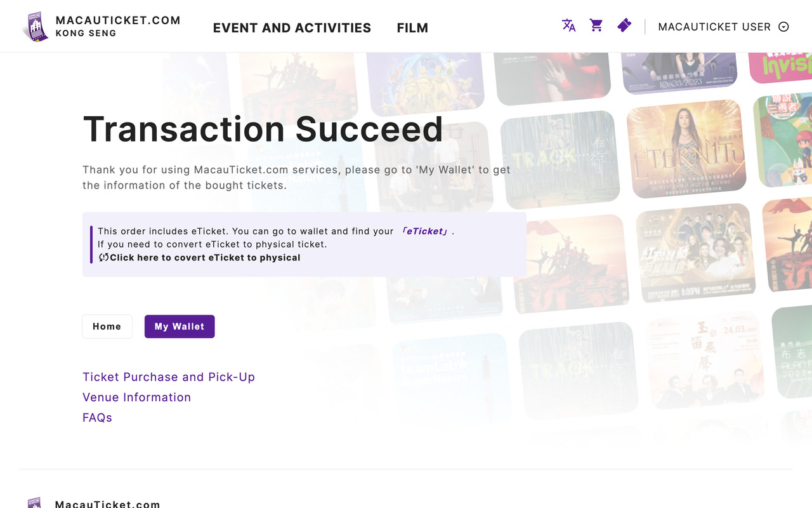Open the EVENT AND ACTIVITIES menu

pos(292,28)
